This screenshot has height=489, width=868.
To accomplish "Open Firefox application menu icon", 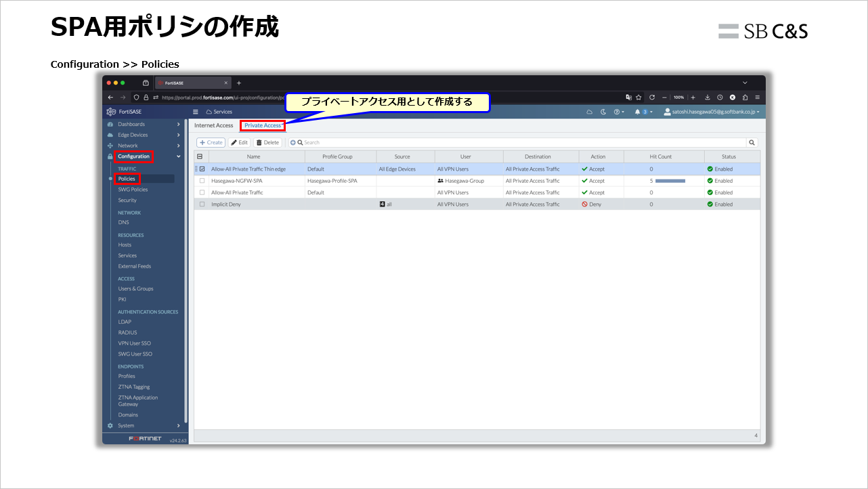I will coord(757,97).
